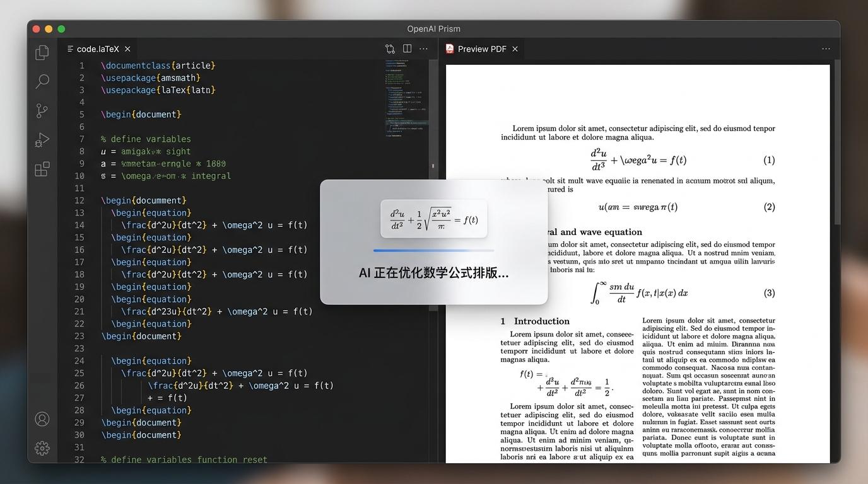This screenshot has height=484, width=868.
Task: Click the formula preview card in AI popup
Action: pyautogui.click(x=434, y=219)
